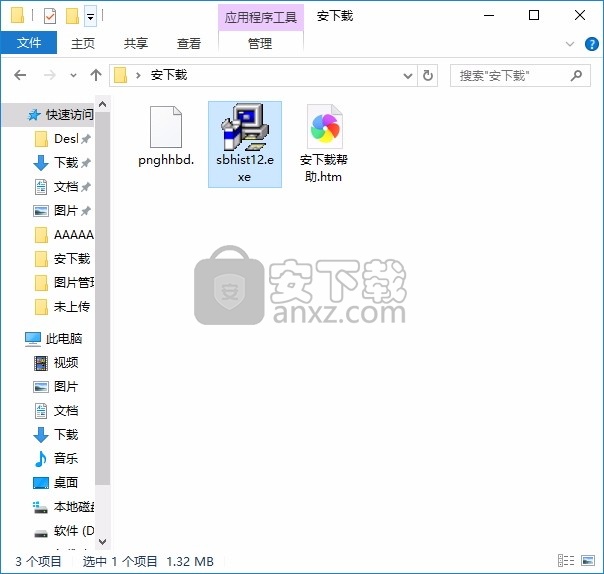Switch to the 主页 ribbon tab
The height and width of the screenshot is (574, 604).
click(x=83, y=43)
